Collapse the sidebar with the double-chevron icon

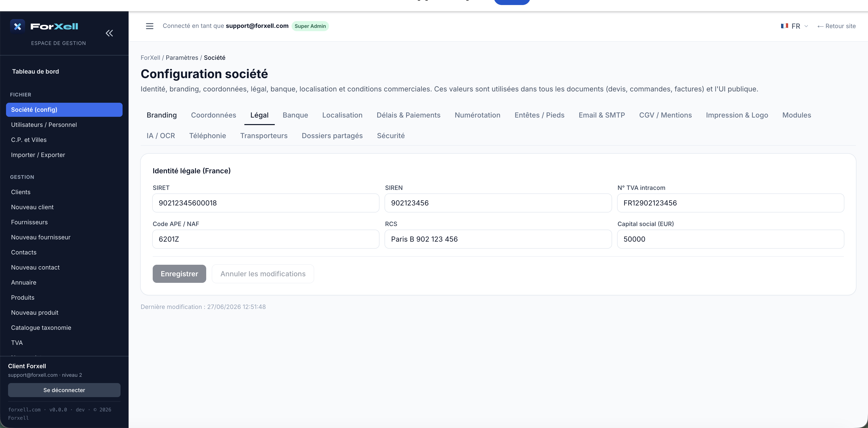109,33
